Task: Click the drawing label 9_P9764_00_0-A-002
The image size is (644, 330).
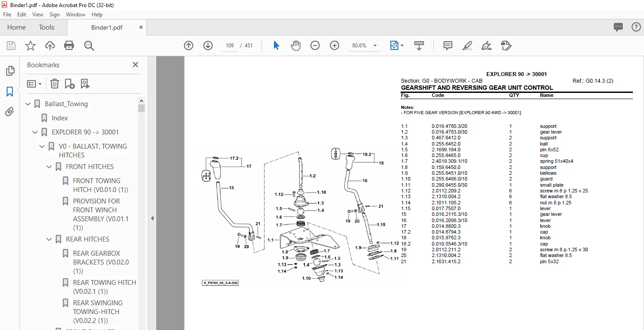Action: click(x=221, y=283)
